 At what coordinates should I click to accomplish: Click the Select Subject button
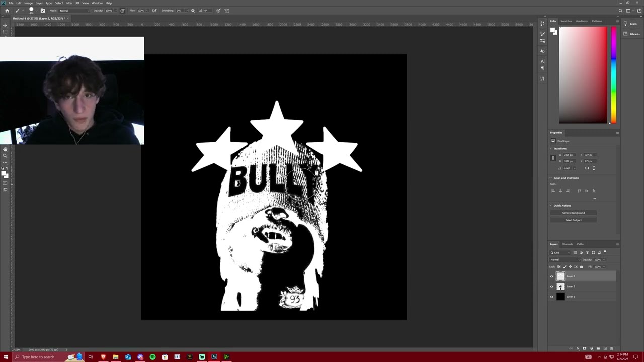pyautogui.click(x=573, y=220)
